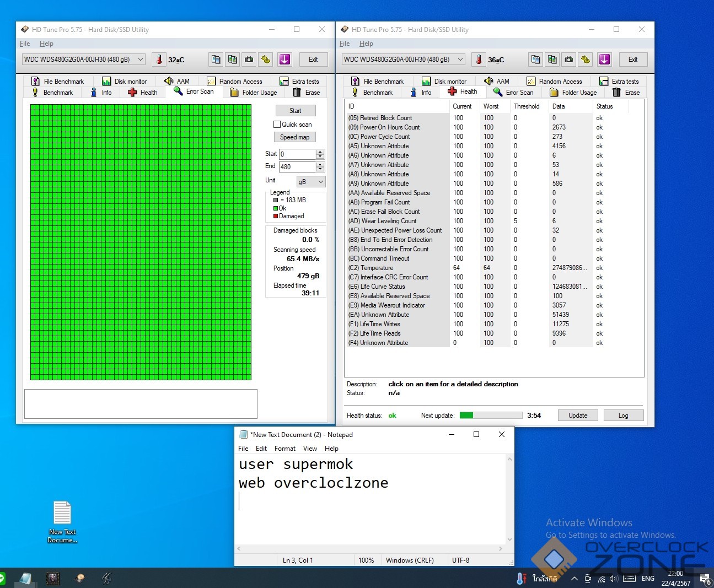Click the End value input field
This screenshot has height=588, width=714.
point(297,166)
